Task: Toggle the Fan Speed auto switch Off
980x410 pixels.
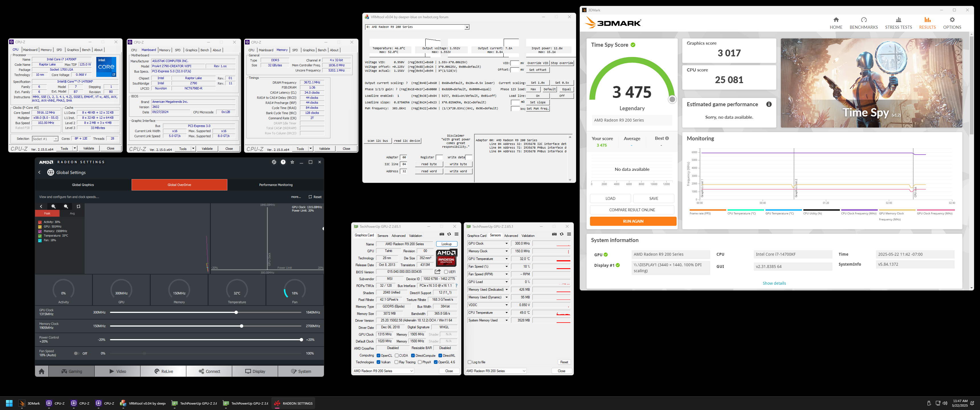Action: click(x=76, y=353)
